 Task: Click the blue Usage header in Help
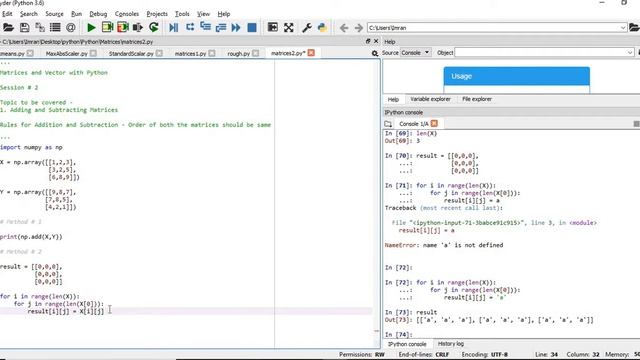pos(517,76)
